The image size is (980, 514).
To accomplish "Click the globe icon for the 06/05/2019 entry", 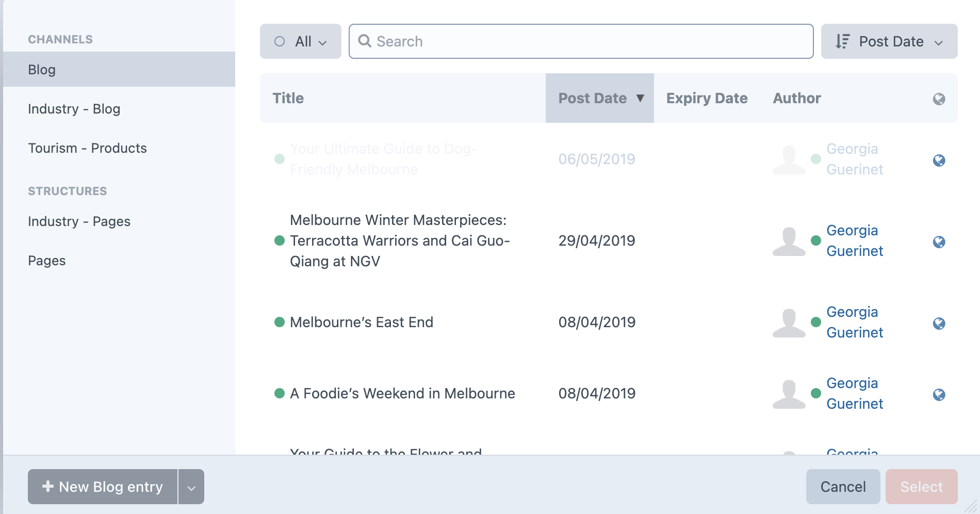I will [x=939, y=160].
